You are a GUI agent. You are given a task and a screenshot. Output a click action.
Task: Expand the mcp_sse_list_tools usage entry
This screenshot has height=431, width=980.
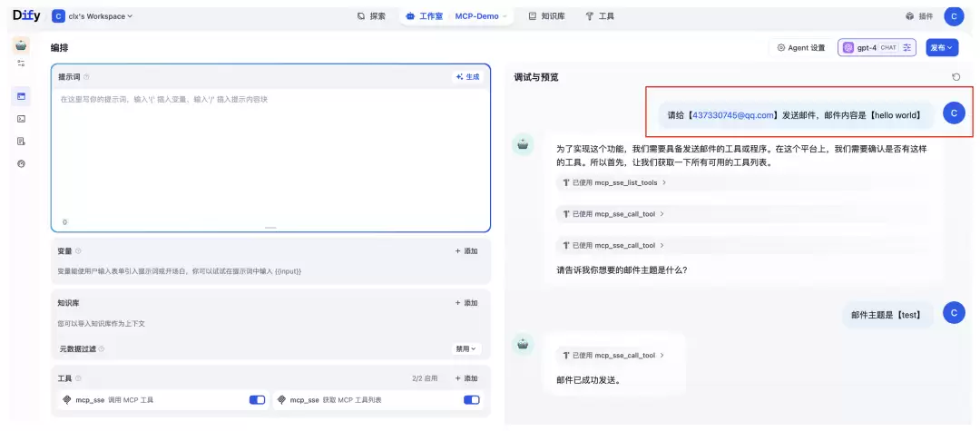614,183
